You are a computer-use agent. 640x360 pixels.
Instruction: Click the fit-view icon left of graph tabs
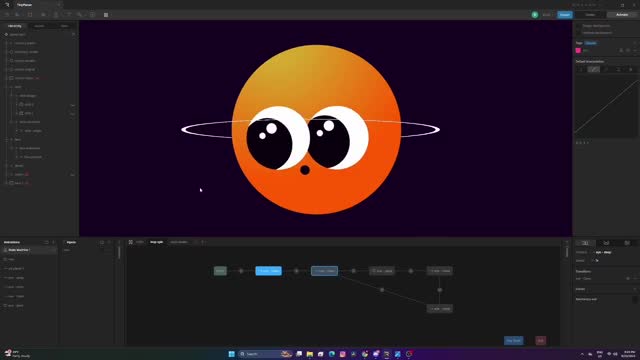[x=131, y=242]
